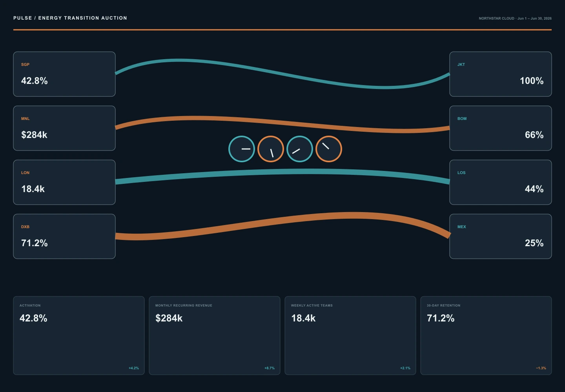The image size is (565, 392).
Task: Select the BOM card showing 66%
Action: [501, 128]
